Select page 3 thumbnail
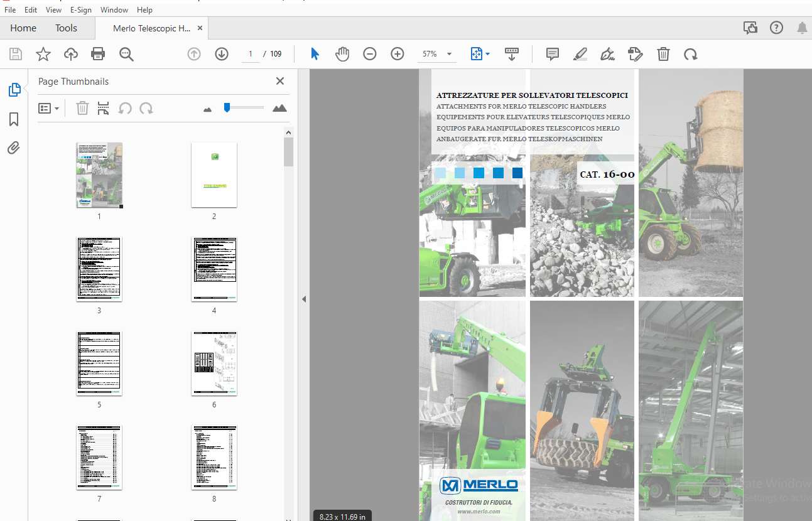Screen dimensions: 812x521 tap(99, 269)
